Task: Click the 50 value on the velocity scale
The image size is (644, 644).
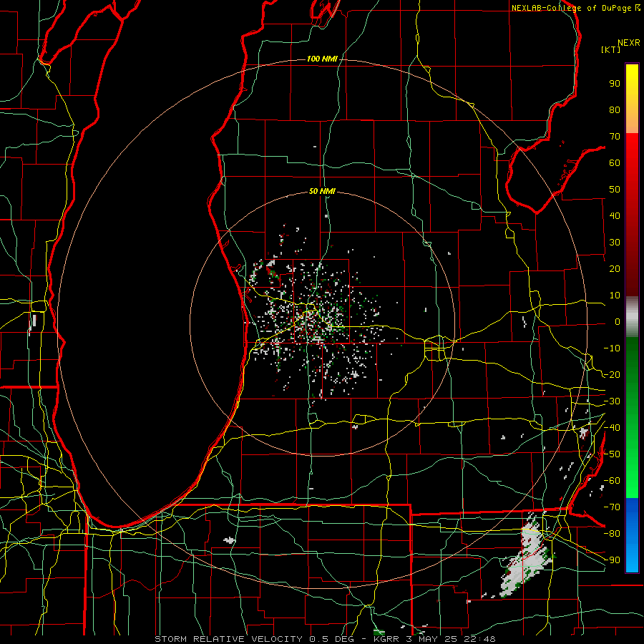Action: tap(615, 190)
